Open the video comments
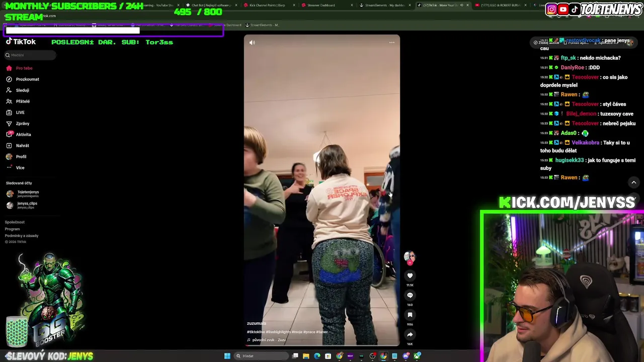The image size is (644, 362). point(410,295)
